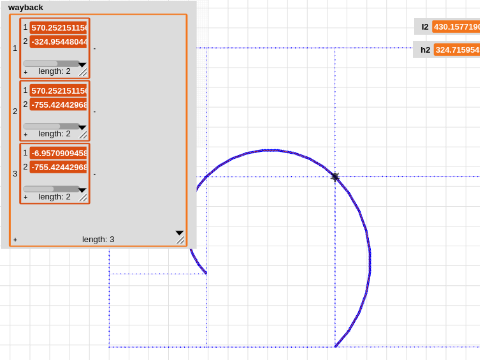This screenshot has width=480, height=360.
Task: Click the plus icon in sublist 1
Action: pyautogui.click(x=26, y=72)
